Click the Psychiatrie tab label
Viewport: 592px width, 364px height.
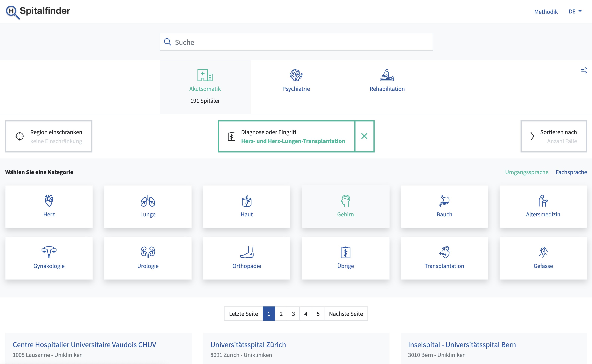click(296, 89)
